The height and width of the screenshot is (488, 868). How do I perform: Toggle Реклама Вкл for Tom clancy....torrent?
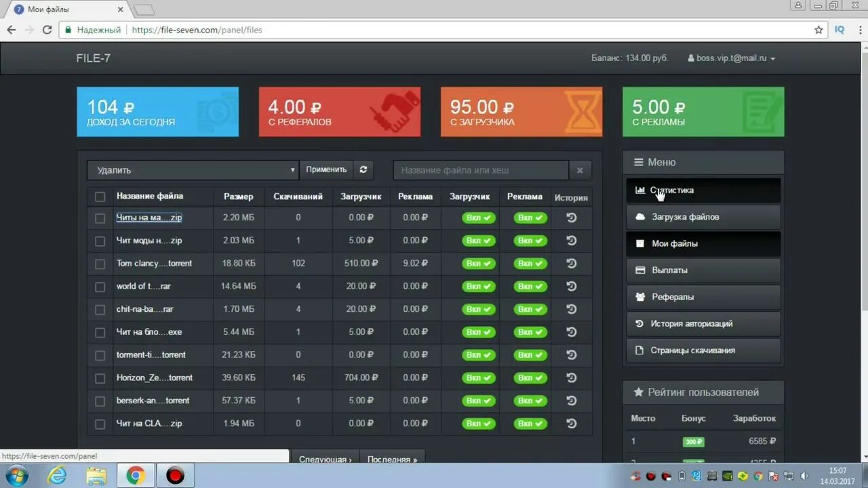530,263
